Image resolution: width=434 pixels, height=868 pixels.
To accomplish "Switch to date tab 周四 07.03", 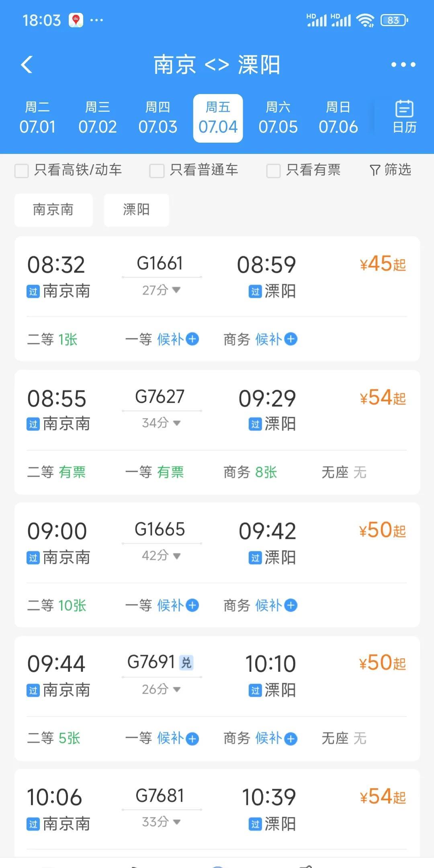I will click(158, 118).
